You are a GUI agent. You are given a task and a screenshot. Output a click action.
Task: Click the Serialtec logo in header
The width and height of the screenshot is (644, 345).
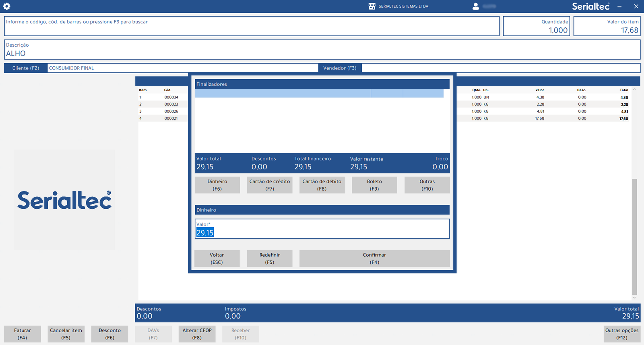(x=590, y=6)
